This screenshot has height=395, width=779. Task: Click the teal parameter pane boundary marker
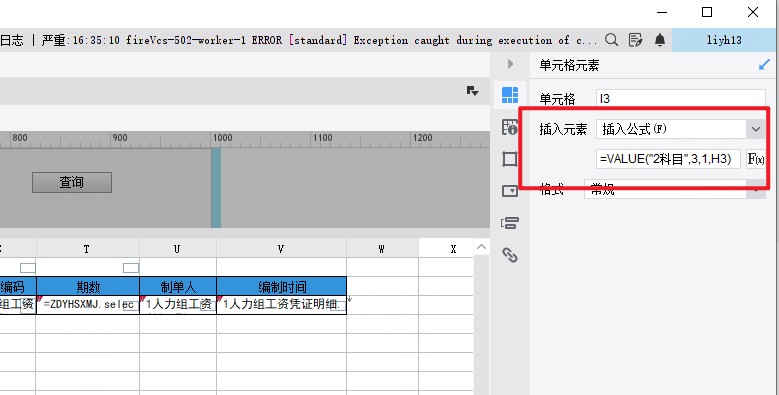216,188
